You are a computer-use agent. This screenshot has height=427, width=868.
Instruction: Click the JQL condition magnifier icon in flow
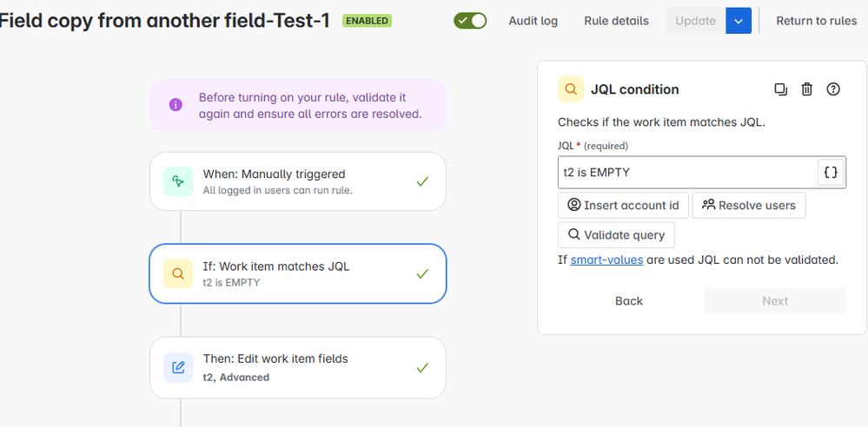(178, 273)
